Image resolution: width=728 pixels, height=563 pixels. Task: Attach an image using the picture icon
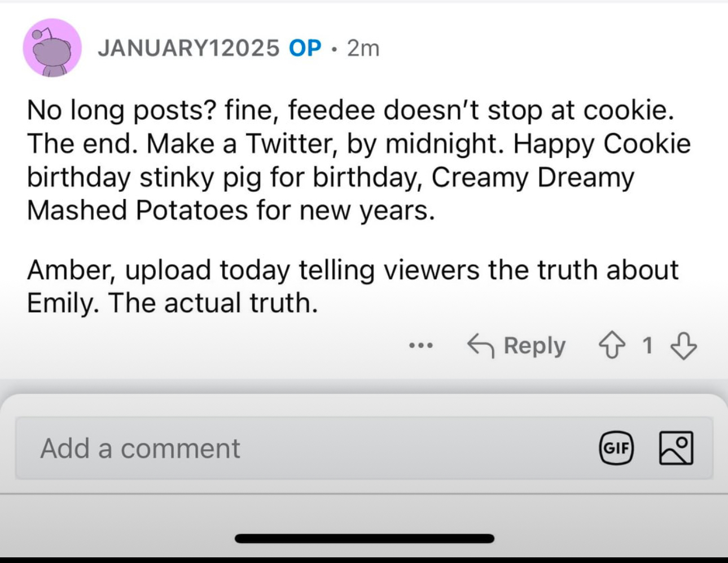pyautogui.click(x=676, y=448)
